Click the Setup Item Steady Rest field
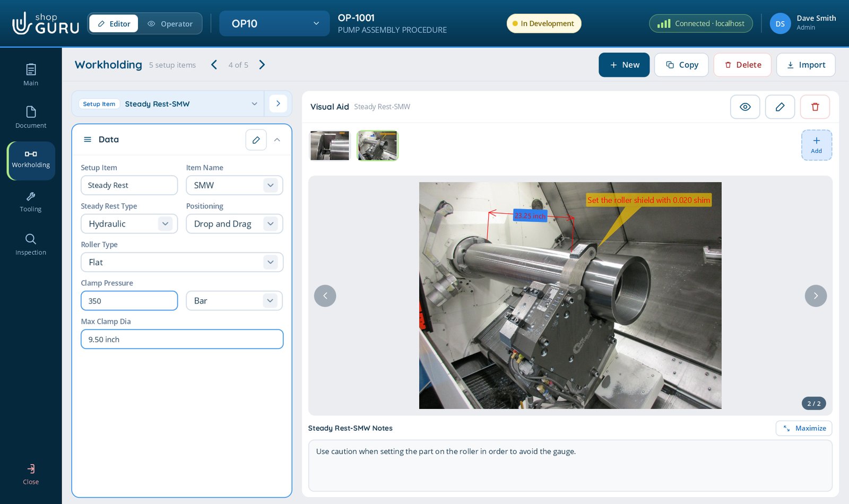This screenshot has width=849, height=504. coord(129,185)
